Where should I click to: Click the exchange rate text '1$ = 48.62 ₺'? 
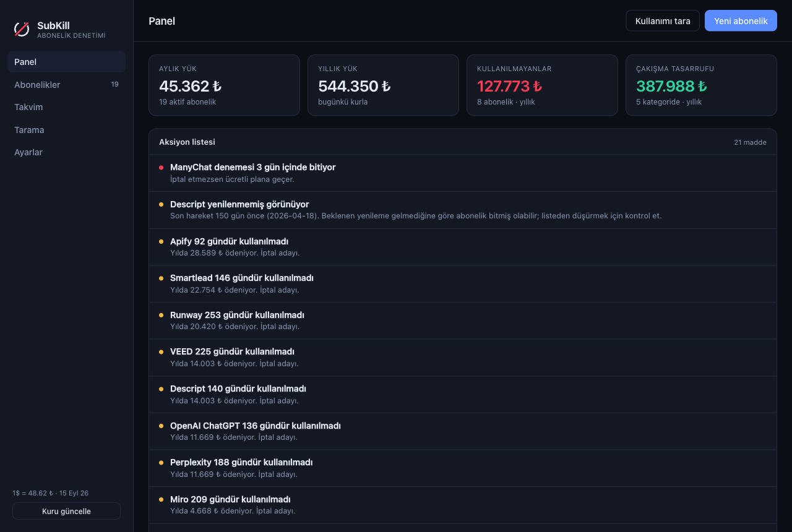pyautogui.click(x=33, y=493)
